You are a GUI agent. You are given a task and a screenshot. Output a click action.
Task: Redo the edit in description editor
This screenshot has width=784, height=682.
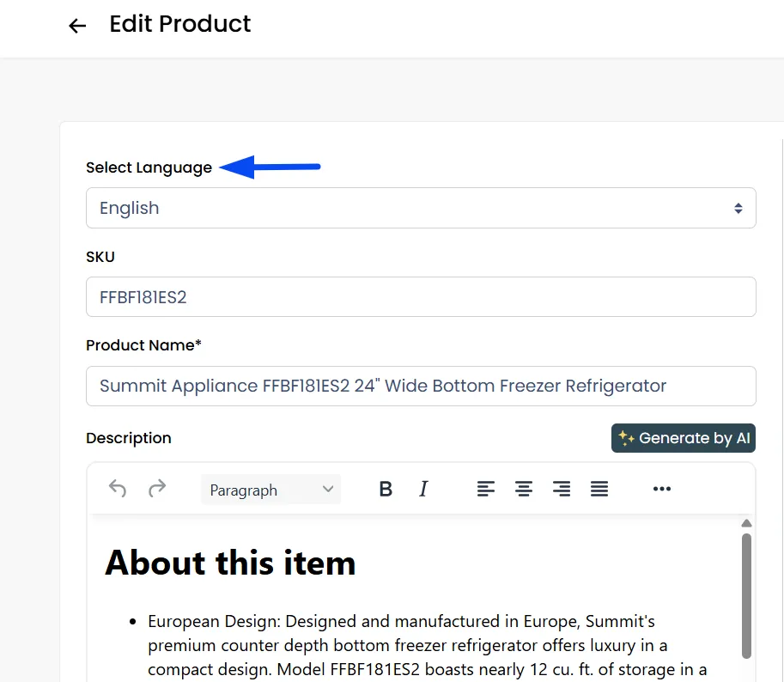tap(157, 489)
